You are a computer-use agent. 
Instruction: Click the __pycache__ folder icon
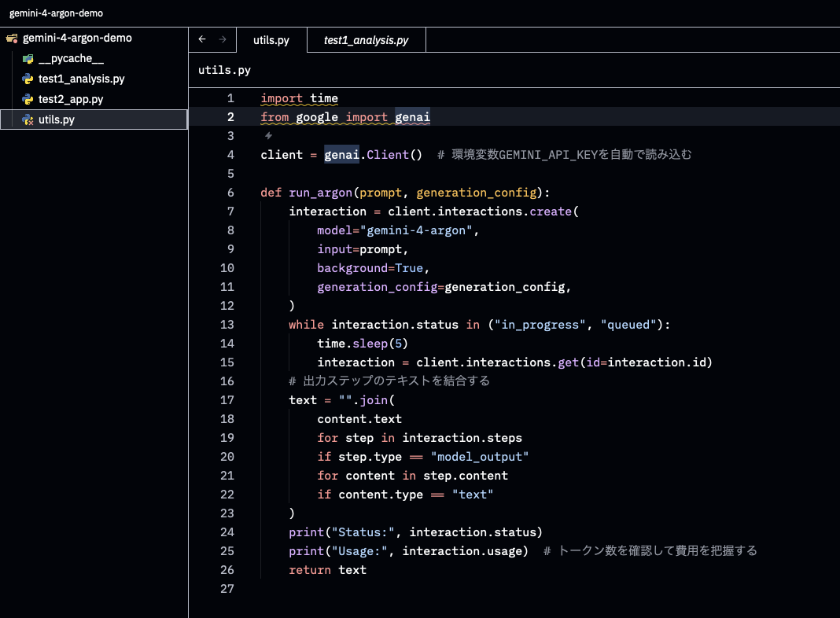(28, 58)
